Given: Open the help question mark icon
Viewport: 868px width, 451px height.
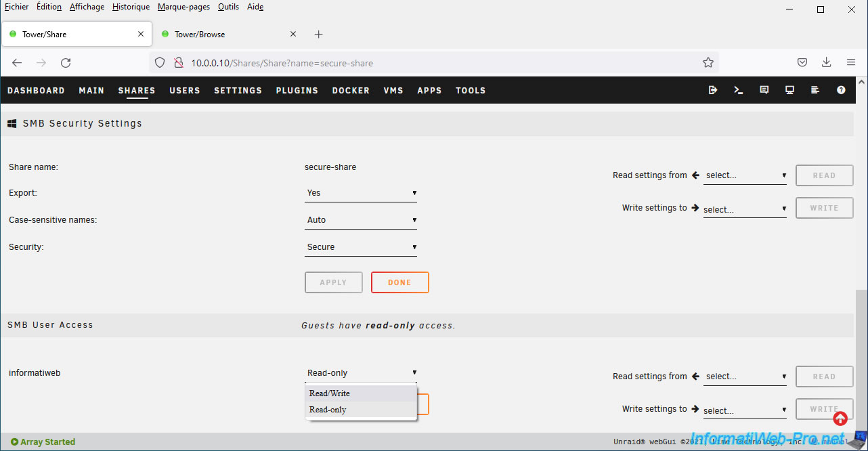Looking at the screenshot, I should [x=841, y=90].
